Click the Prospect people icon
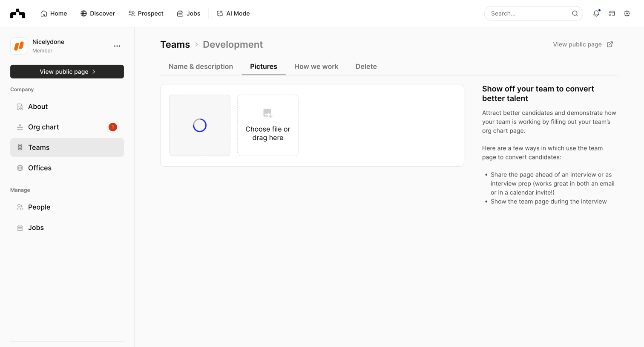Viewport: 644px width, 347px height. pos(132,14)
